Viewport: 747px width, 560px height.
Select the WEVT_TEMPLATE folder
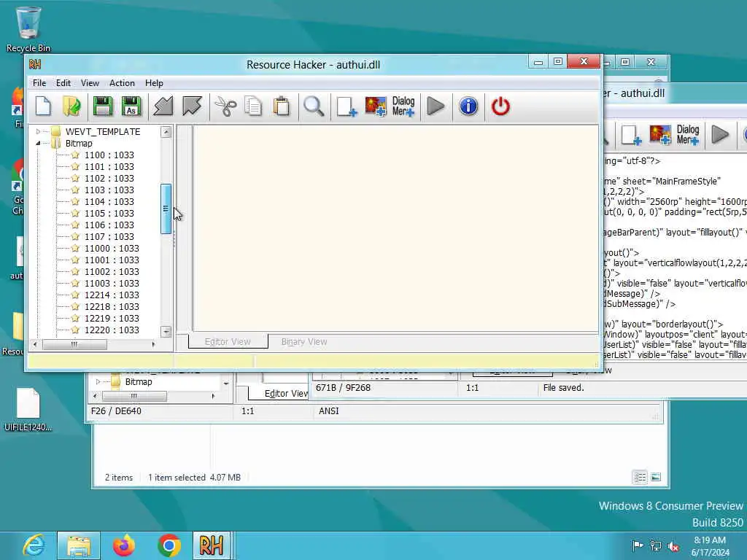point(103,131)
